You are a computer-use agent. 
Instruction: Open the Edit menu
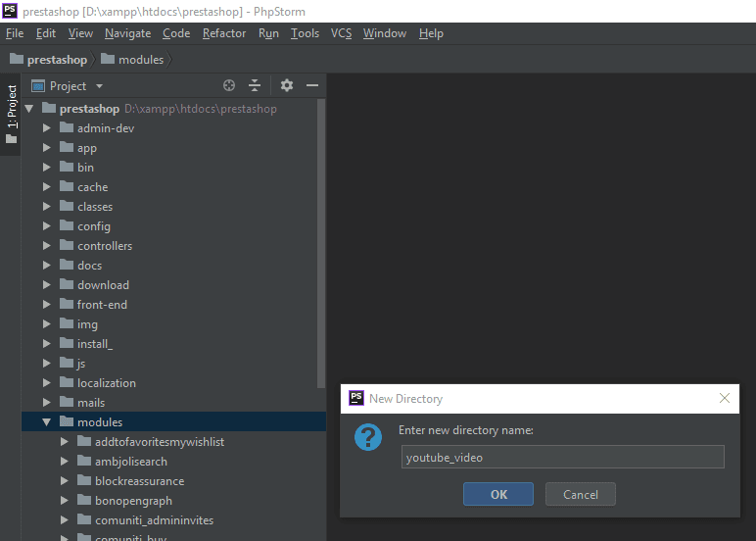[x=46, y=33]
